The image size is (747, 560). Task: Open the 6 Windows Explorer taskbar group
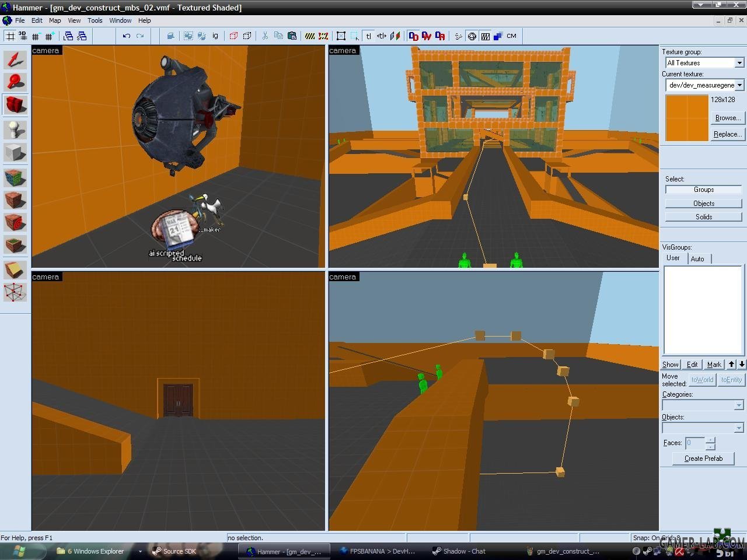(95, 551)
